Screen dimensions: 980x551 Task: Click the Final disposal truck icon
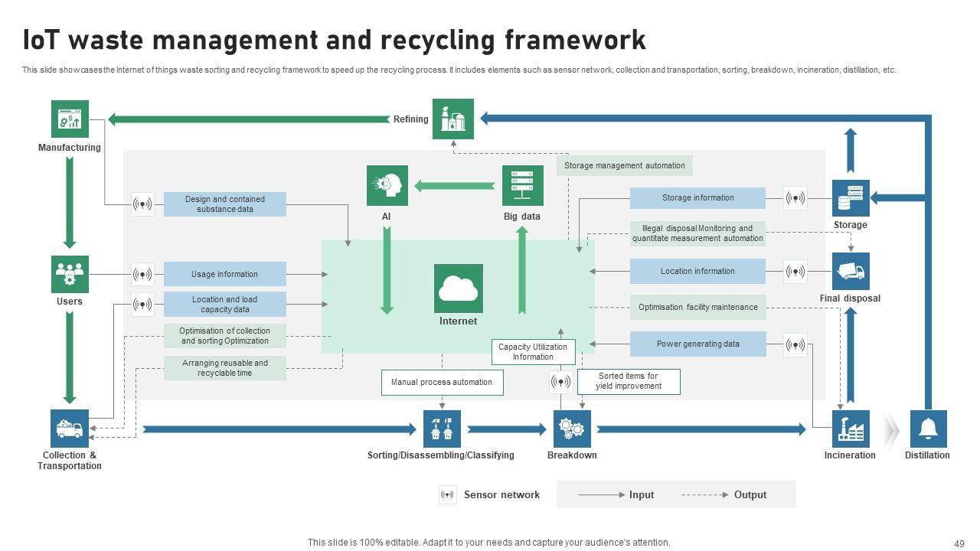pos(850,272)
